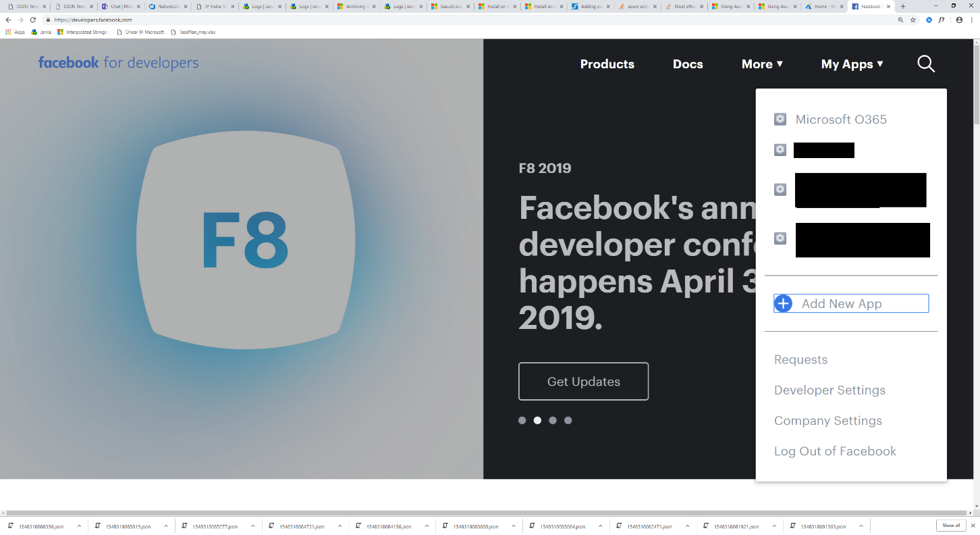Open the Docs navigation item

688,63
